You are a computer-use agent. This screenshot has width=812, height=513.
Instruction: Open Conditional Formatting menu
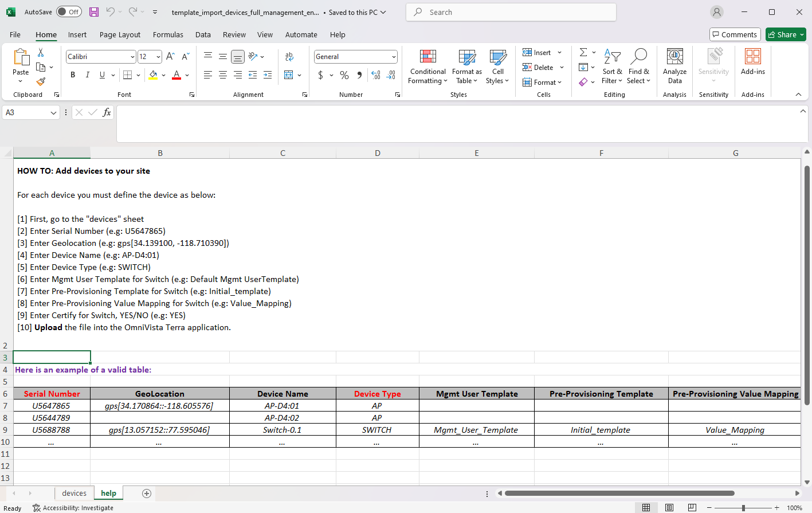427,68
